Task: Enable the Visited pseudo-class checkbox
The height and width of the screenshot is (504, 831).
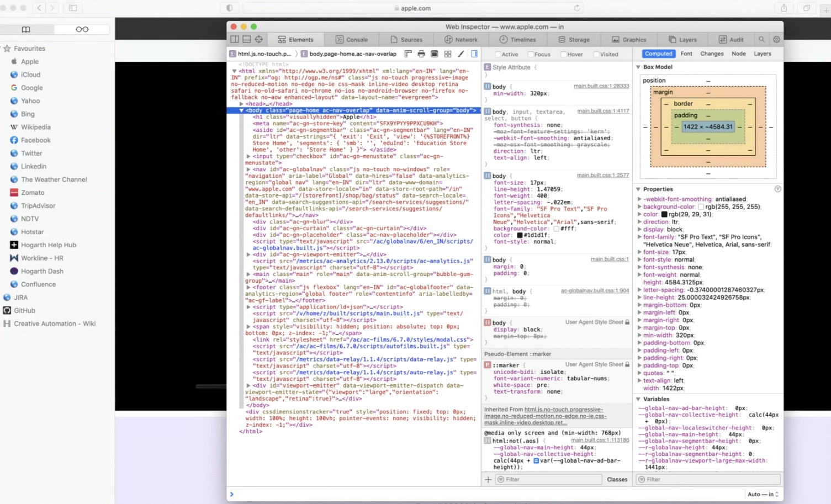Action: (x=596, y=54)
